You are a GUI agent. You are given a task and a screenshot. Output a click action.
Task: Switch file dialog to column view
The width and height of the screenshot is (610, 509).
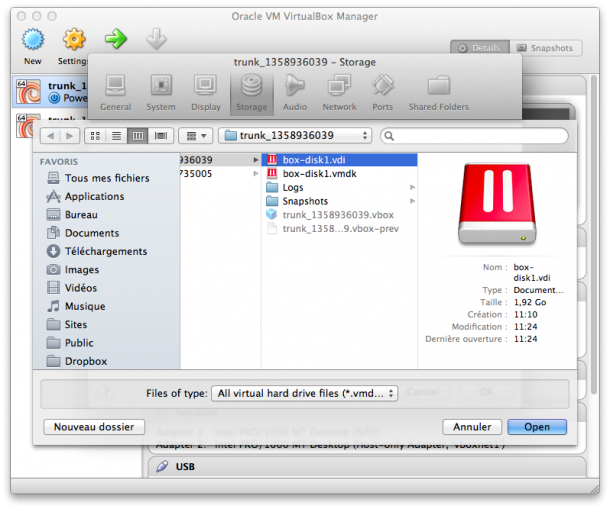[x=138, y=136]
